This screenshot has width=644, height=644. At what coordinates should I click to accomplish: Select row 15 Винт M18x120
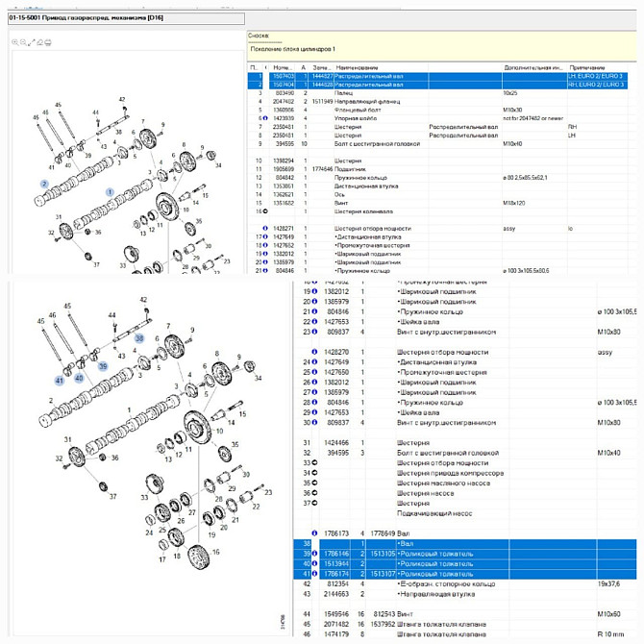(437, 203)
